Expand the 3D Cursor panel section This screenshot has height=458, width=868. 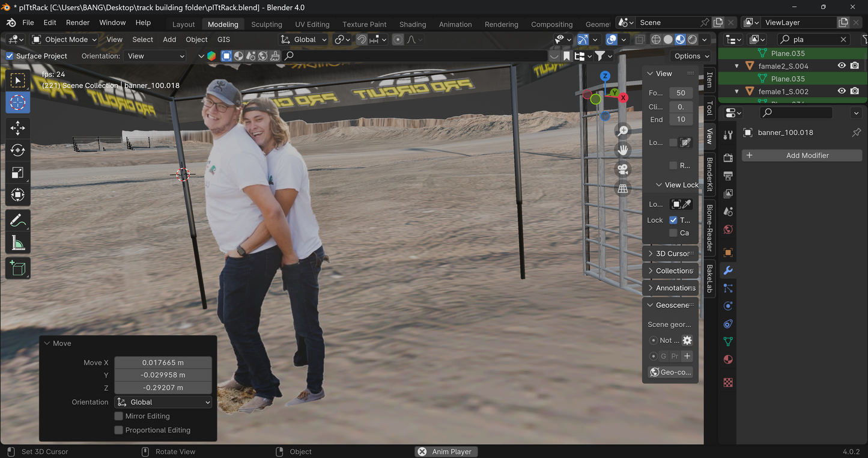point(670,254)
